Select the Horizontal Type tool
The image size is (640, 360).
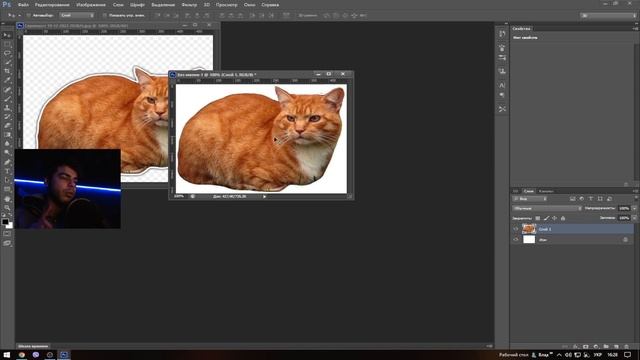click(7, 171)
